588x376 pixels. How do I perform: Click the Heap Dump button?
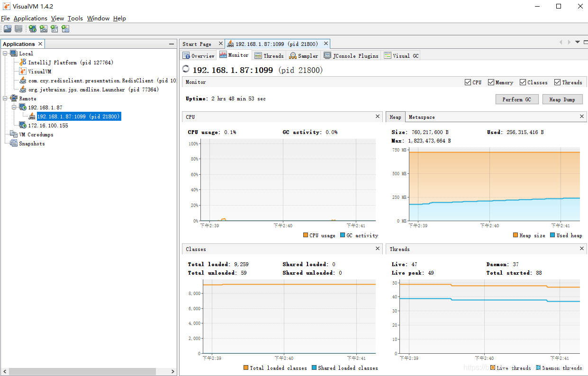[x=562, y=99]
